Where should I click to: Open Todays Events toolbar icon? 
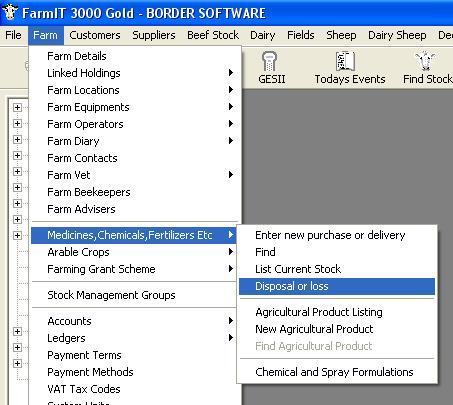click(345, 61)
